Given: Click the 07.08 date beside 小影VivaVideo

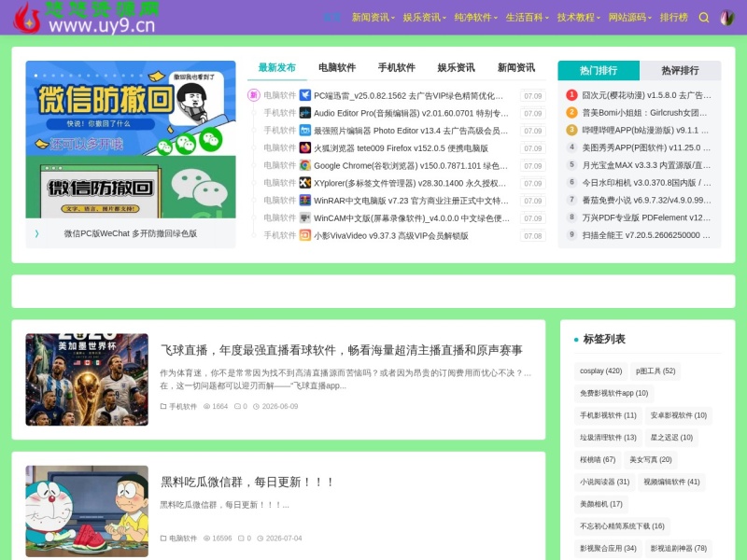Looking at the screenshot, I should click(x=532, y=236).
